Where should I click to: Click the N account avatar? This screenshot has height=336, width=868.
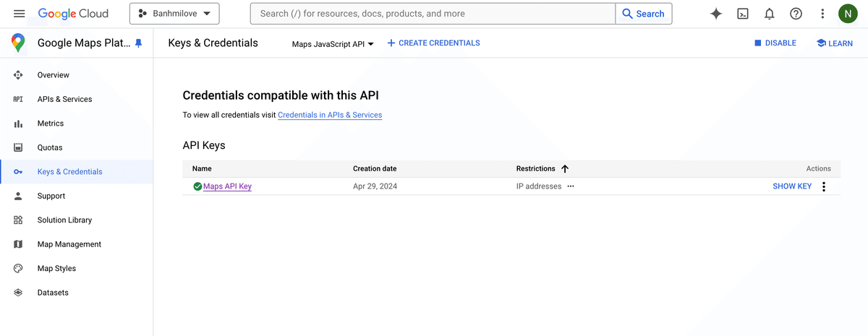coord(848,14)
